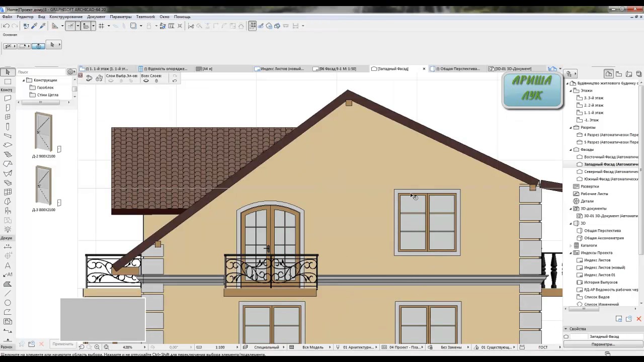Select the Roof tool in toolbox
Image resolution: width=644 pixels, height=362 pixels.
tap(8, 164)
